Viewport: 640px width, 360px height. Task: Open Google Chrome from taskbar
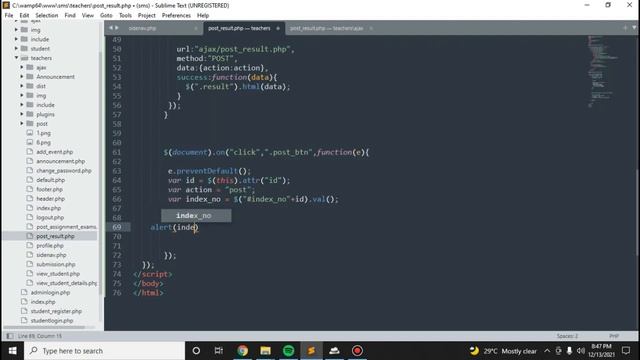(242, 351)
